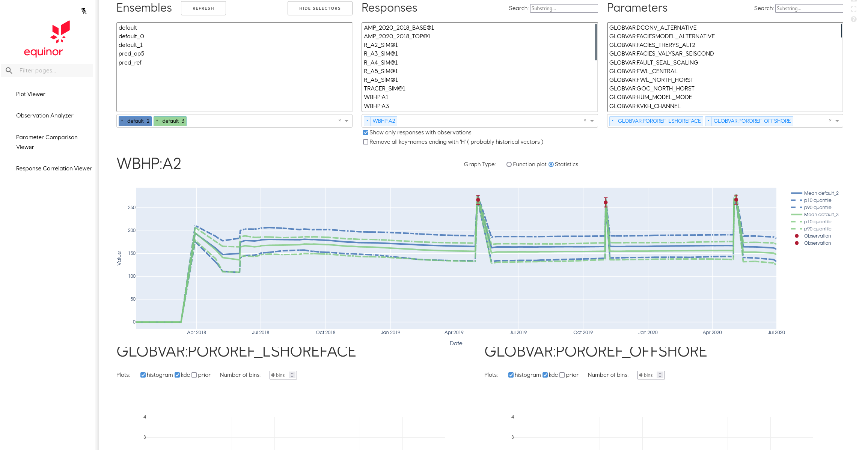Open the Responses selection dropdown arrow
The width and height of the screenshot is (868, 450).
click(x=592, y=121)
